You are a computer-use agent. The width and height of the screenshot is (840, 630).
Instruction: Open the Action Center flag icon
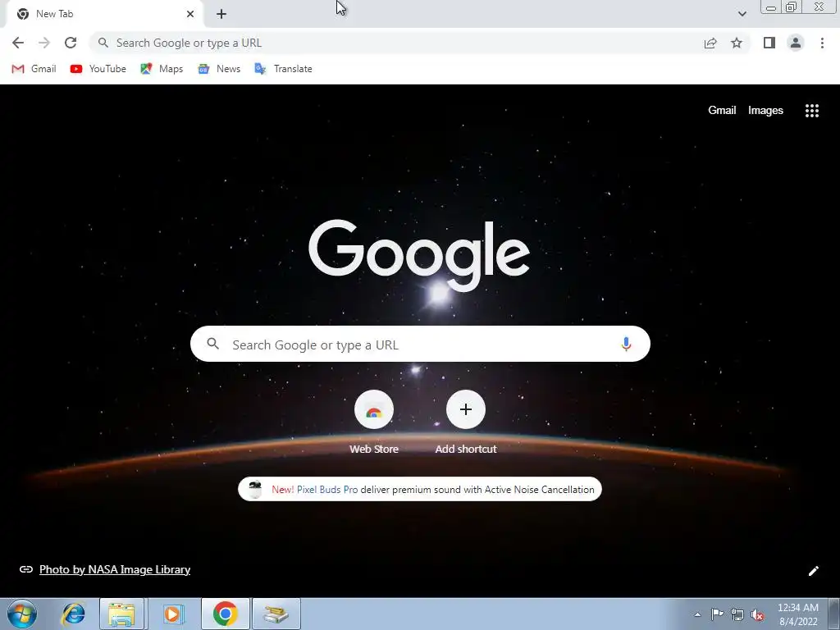[x=717, y=614]
